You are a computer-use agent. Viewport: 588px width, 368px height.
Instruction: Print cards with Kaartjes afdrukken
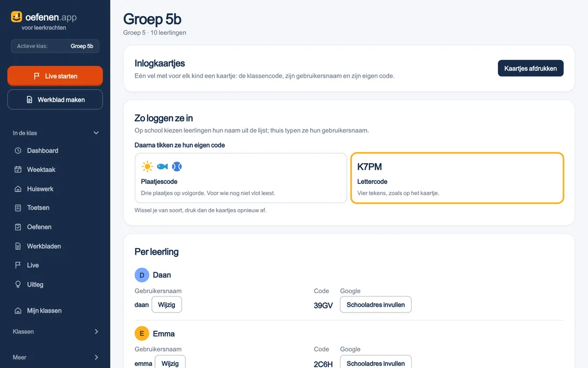(531, 68)
